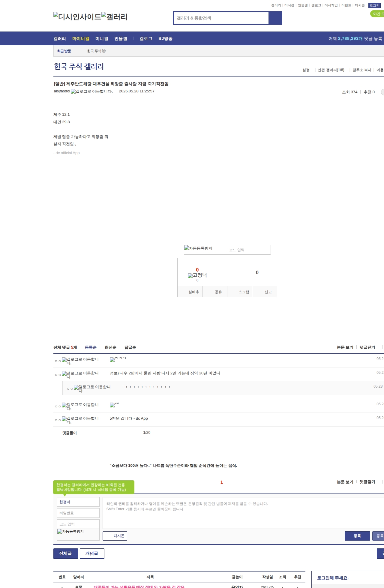
Task: Click the 작성일 column header
Action: 268,577
